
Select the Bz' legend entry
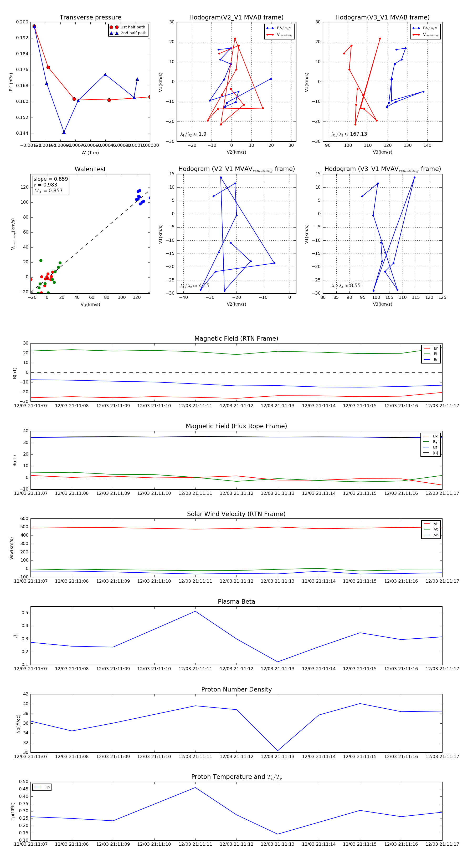pyautogui.click(x=431, y=447)
